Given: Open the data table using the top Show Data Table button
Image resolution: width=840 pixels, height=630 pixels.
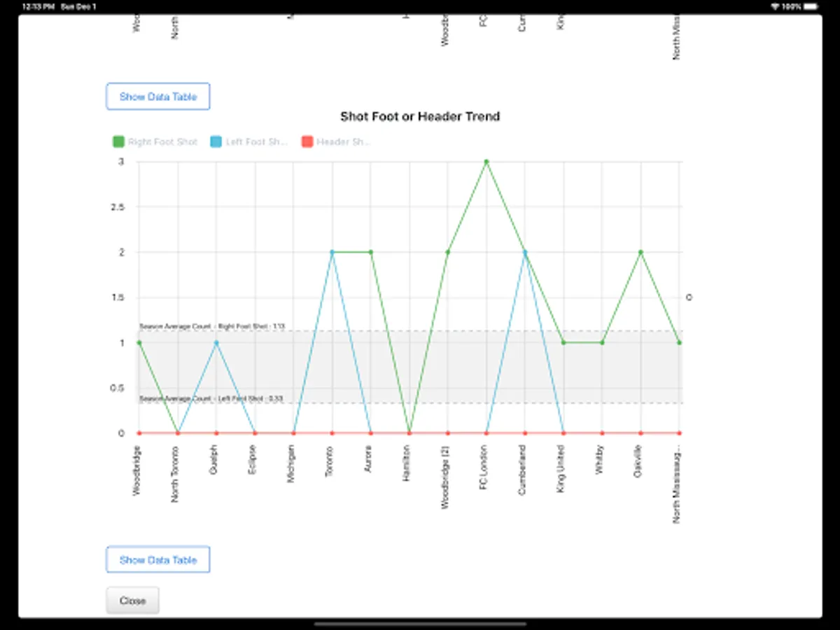Looking at the screenshot, I should click(157, 96).
